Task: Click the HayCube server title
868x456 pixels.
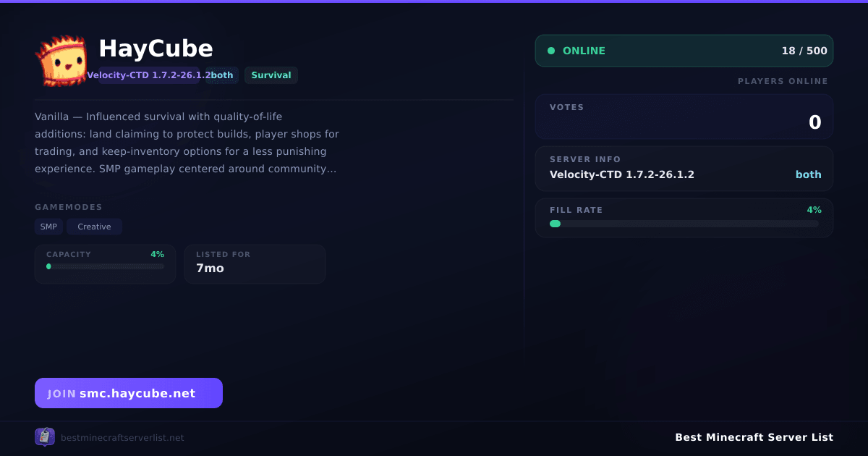Action: coord(156,48)
